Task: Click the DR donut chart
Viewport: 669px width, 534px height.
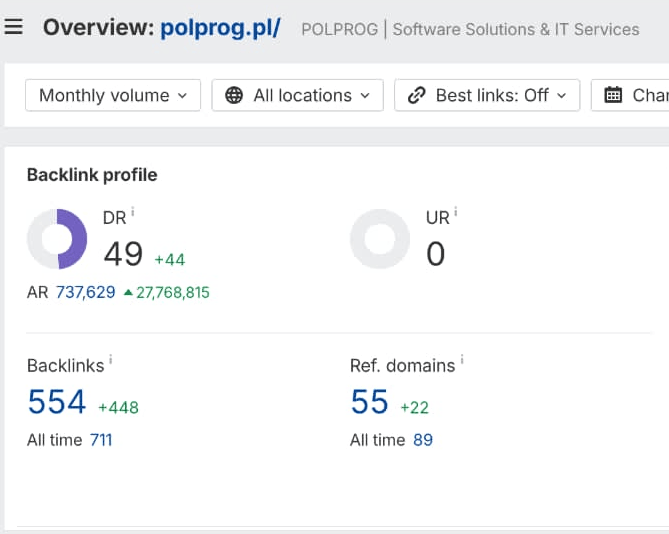Action: pyautogui.click(x=57, y=239)
